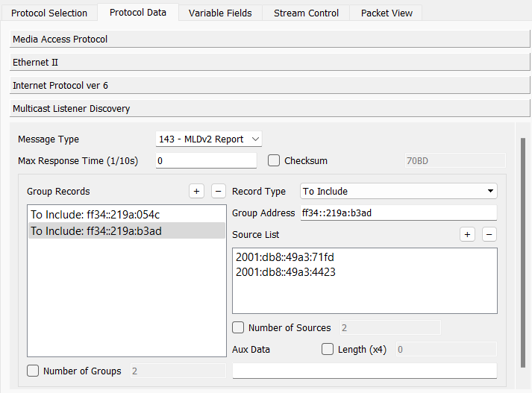Image resolution: width=532 pixels, height=393 pixels.
Task: Delete a source from Source List
Action: coord(489,235)
